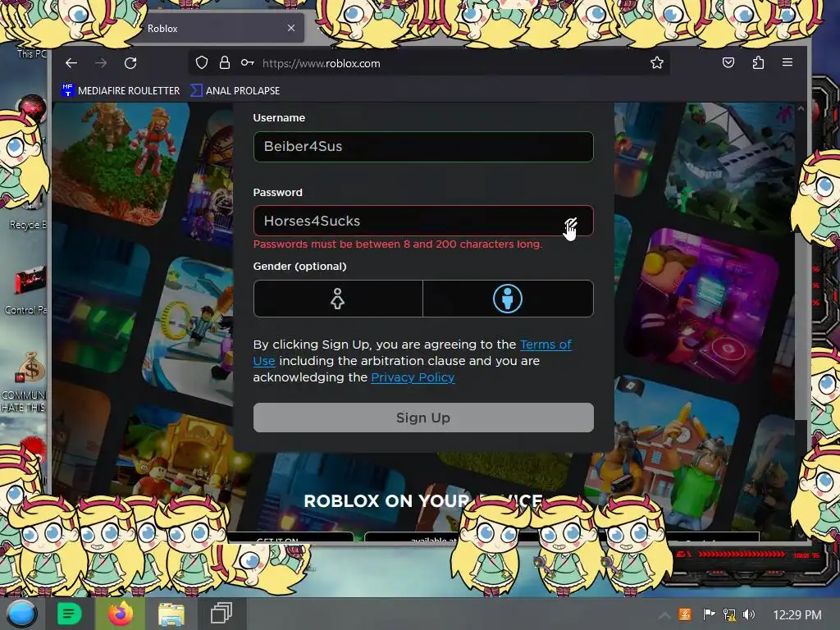Viewport: 840px width, 630px height.
Task: Open the shield tracking protection icon
Action: click(202, 63)
